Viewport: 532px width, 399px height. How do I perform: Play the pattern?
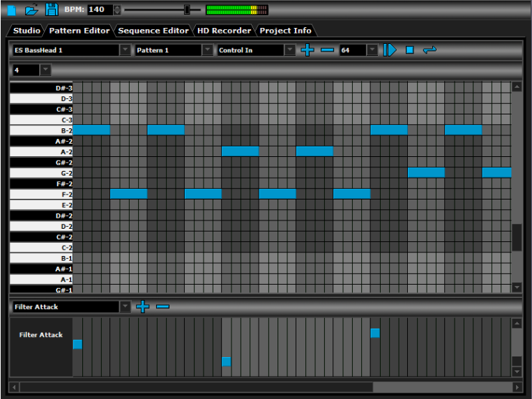tap(389, 50)
